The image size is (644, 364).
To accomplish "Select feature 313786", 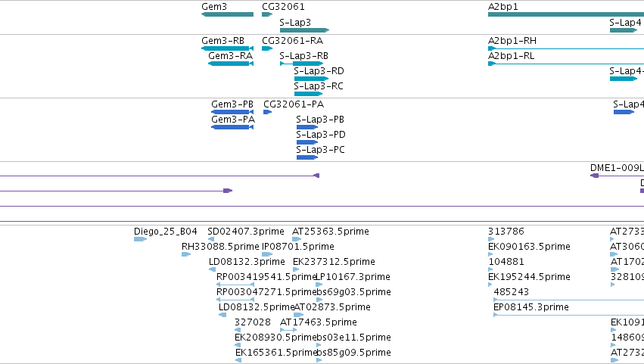I will [x=506, y=232].
